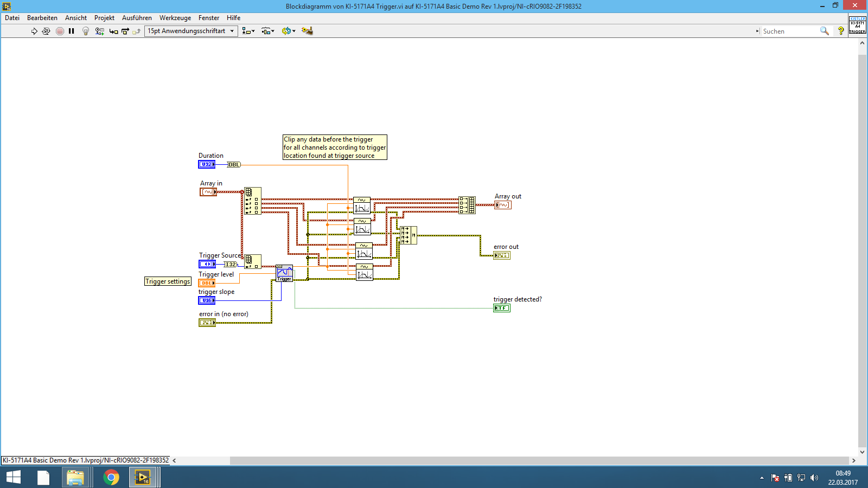The height and width of the screenshot is (488, 868).
Task: Select the Trigger subVI node
Action: [284, 273]
